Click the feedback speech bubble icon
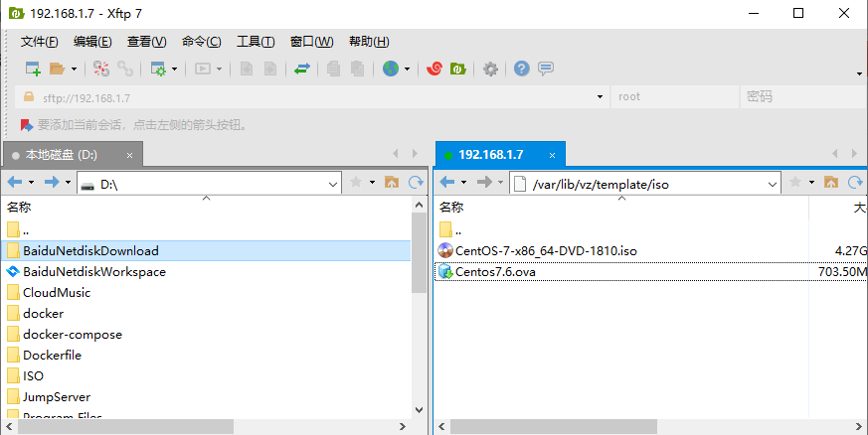The width and height of the screenshot is (868, 435). tap(546, 69)
